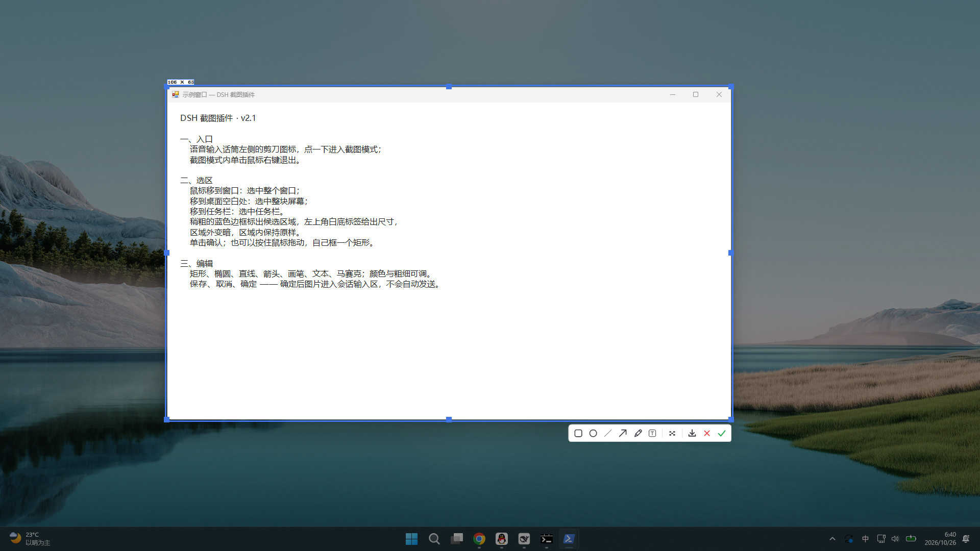Cancel the screenshot with the red X
Viewport: 980px width, 551px height.
pyautogui.click(x=707, y=433)
